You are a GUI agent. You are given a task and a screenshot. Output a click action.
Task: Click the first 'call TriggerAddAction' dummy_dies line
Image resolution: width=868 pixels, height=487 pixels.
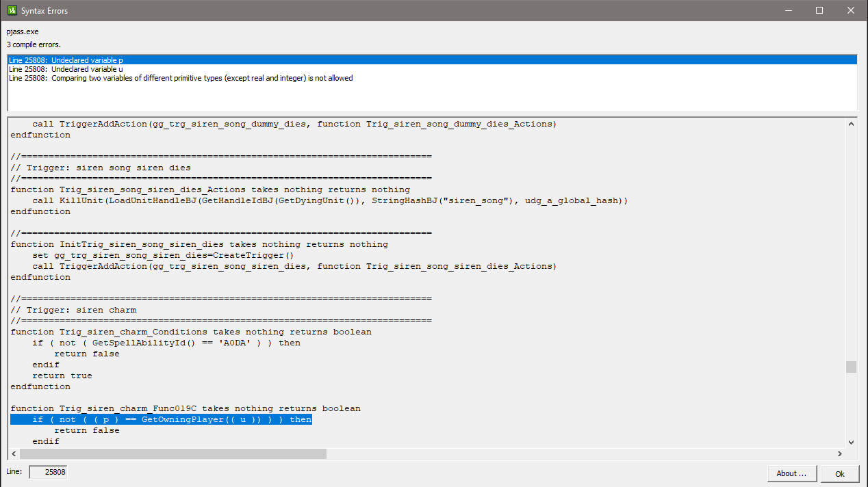294,124
